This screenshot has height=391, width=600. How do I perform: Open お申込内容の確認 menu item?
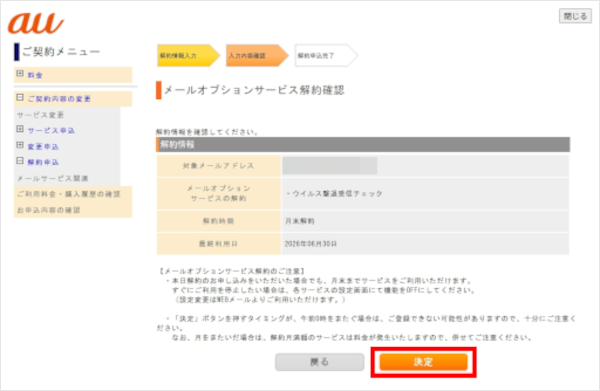(49, 210)
